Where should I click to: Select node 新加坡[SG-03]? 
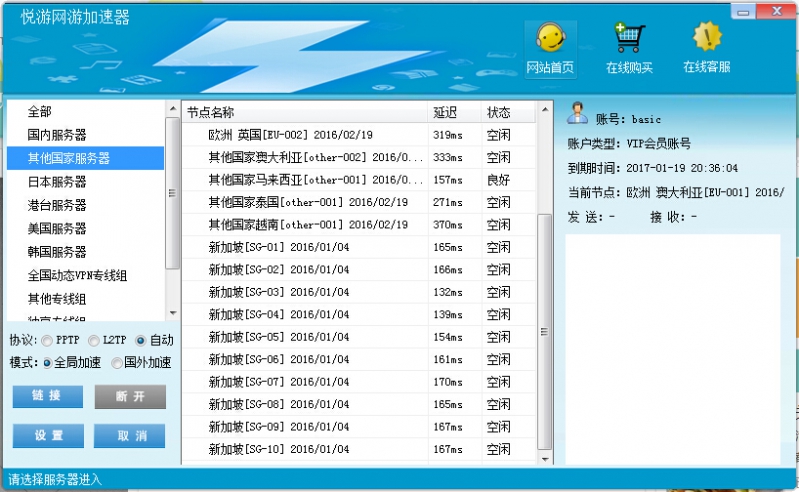359,292
